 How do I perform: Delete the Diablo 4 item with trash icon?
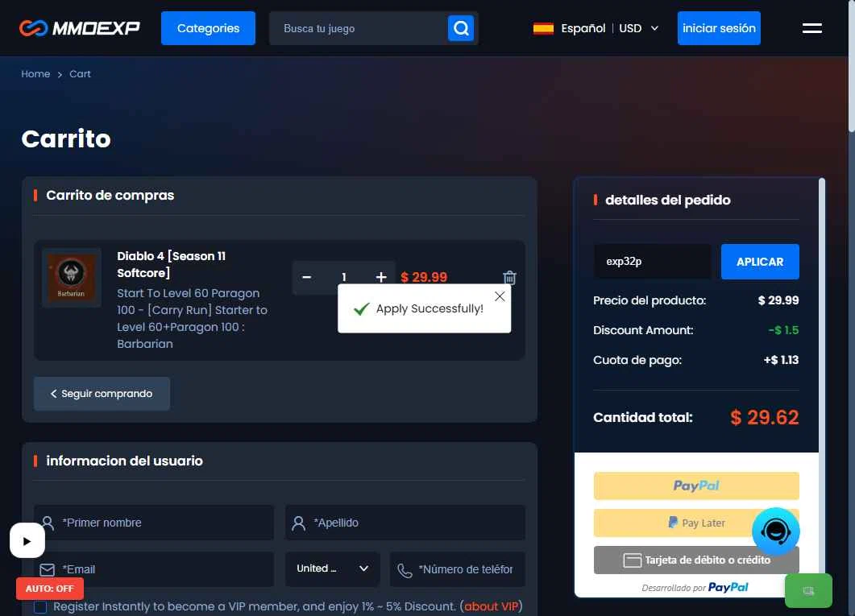tap(509, 277)
